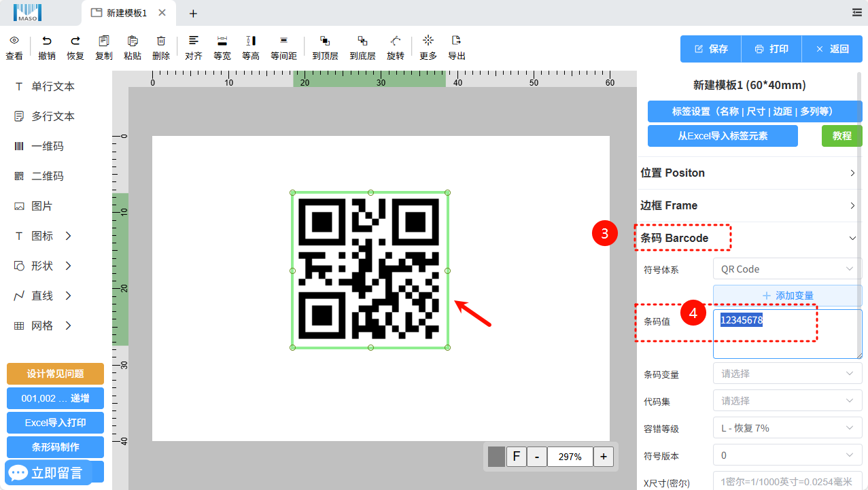Add a 一维码 barcode element
This screenshot has height=490, width=868.
coord(39,146)
